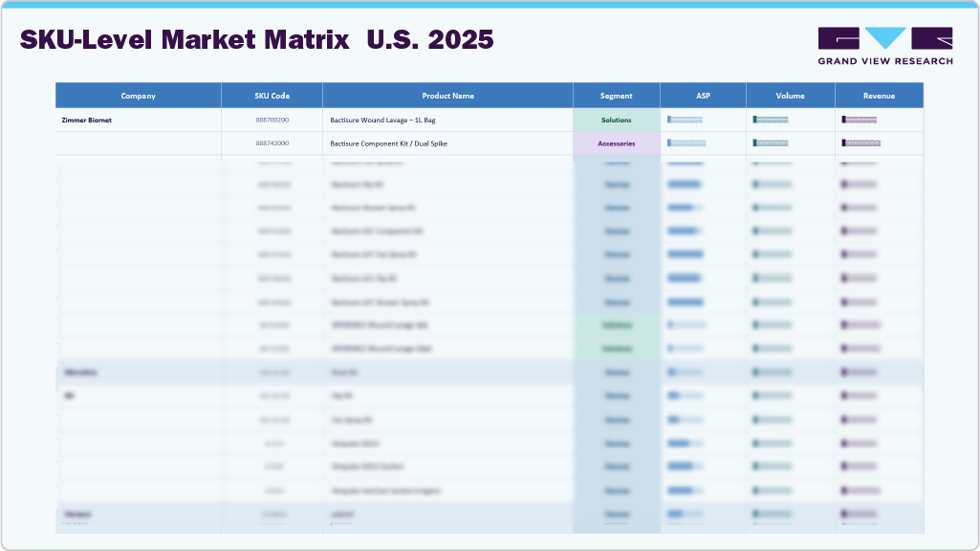Select the Company column header

click(138, 96)
